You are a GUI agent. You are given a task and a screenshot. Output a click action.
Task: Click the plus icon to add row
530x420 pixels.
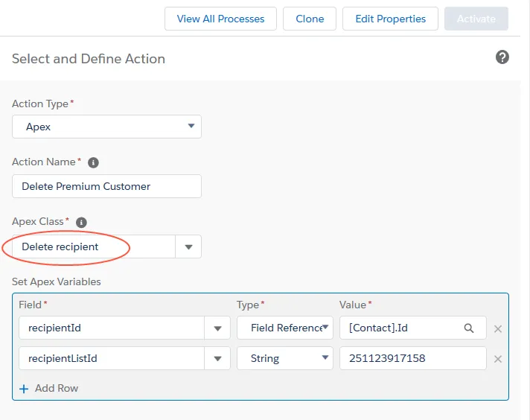point(24,389)
